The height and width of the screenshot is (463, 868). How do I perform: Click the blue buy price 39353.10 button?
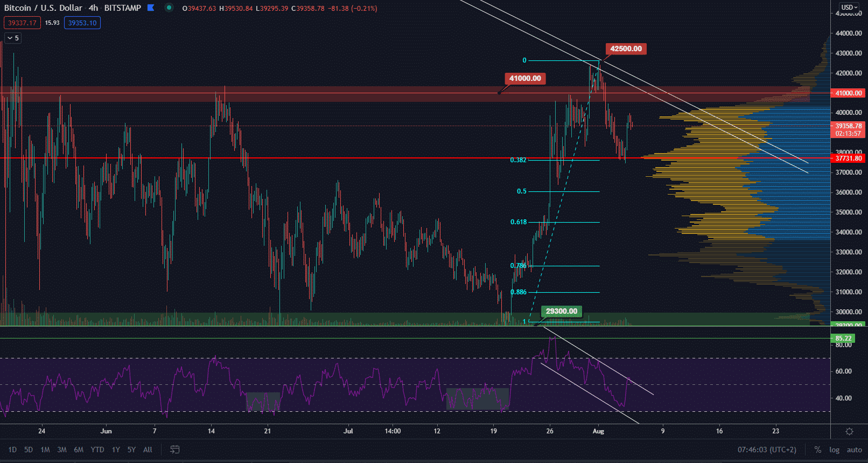tap(82, 23)
